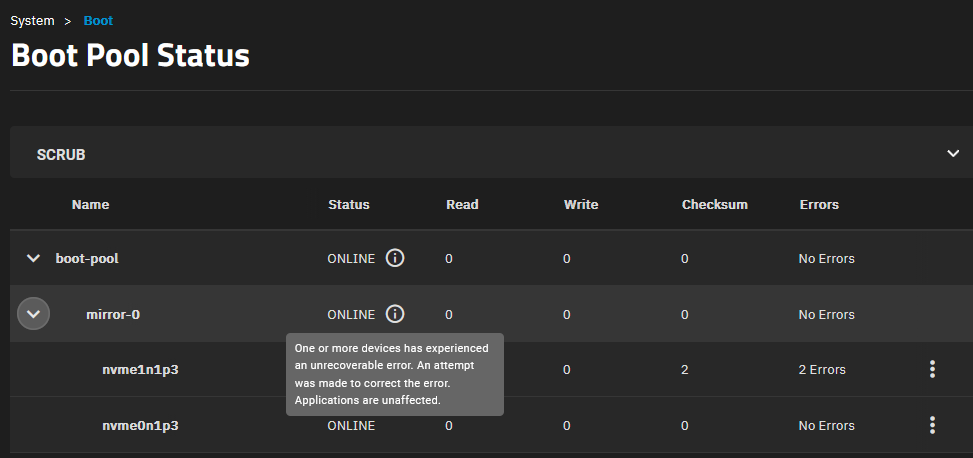Open the three-dot menu for nvme1n1p3

click(x=932, y=370)
